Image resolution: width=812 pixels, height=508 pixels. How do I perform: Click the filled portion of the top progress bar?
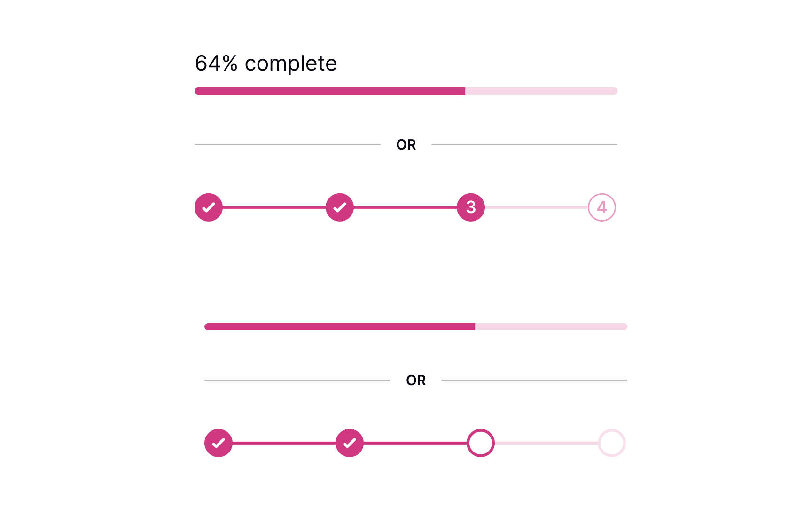tap(329, 90)
